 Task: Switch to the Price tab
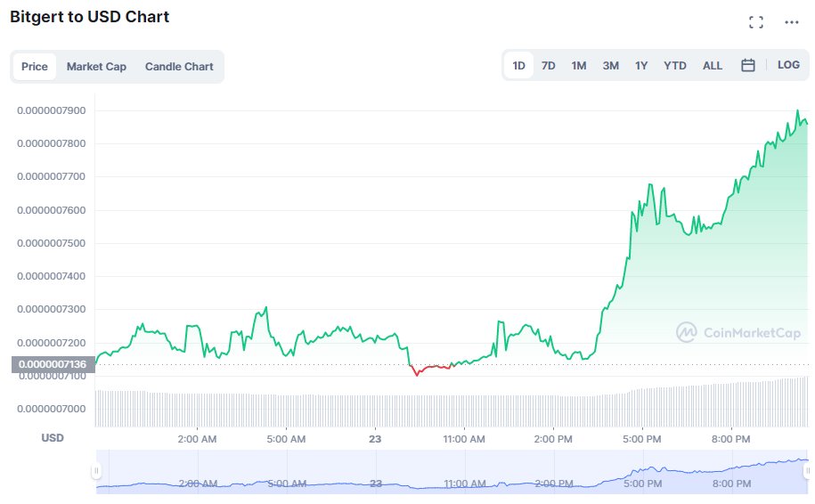(35, 67)
